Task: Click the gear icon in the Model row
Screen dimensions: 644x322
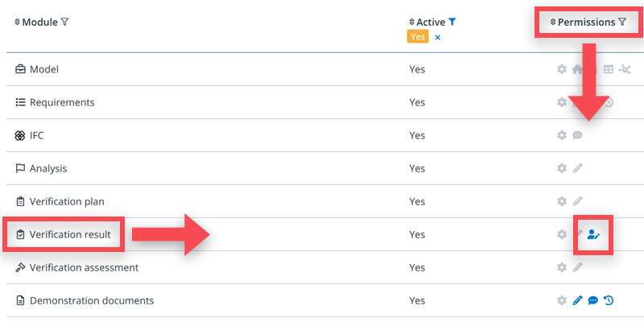Action: coord(562,69)
